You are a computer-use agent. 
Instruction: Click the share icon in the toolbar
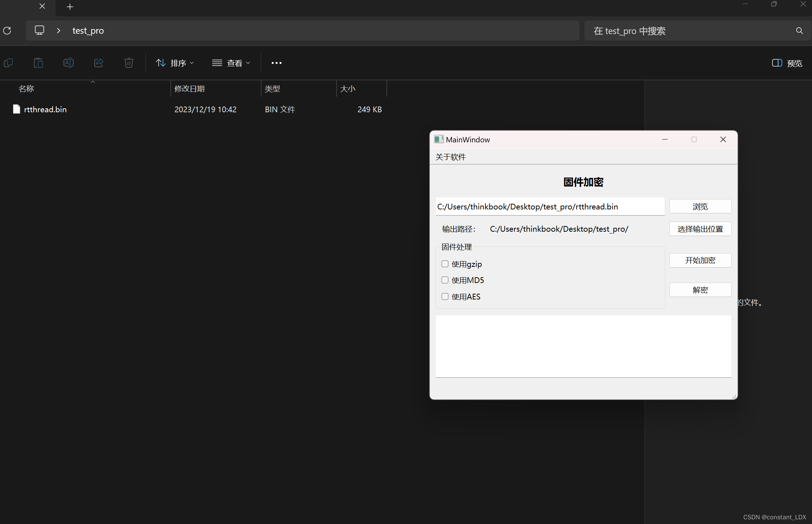(x=99, y=63)
